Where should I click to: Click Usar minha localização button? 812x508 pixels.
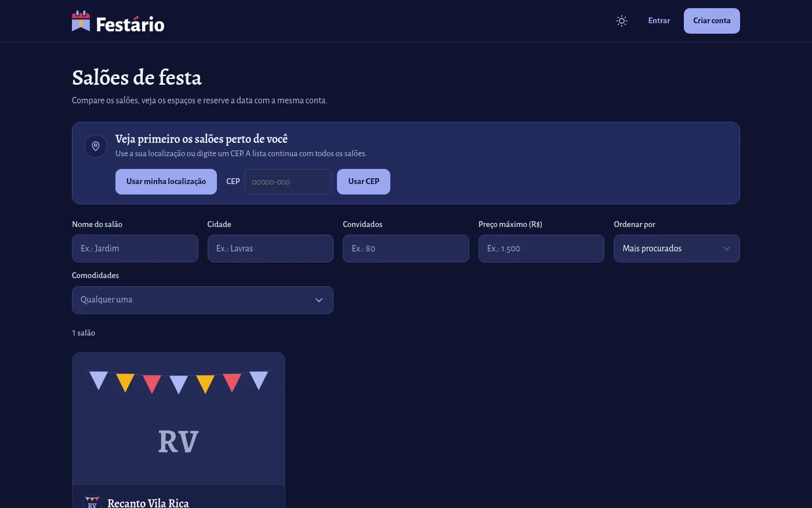click(166, 182)
